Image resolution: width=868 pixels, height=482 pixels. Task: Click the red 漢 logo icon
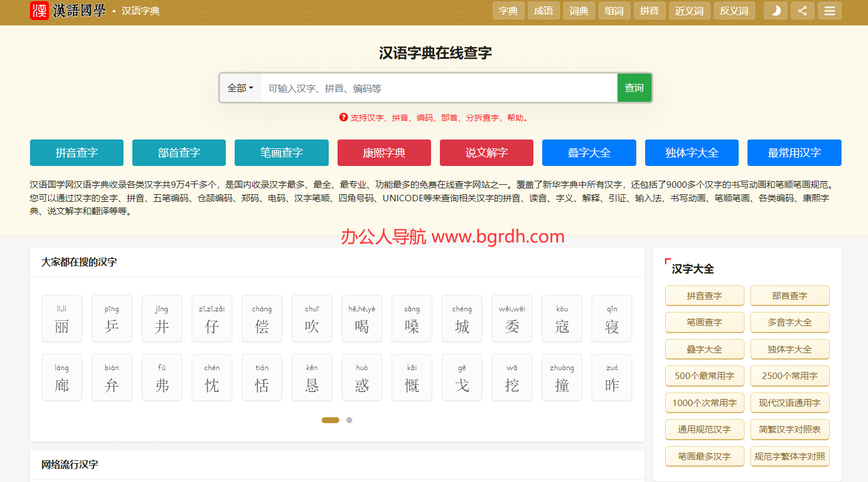point(39,11)
